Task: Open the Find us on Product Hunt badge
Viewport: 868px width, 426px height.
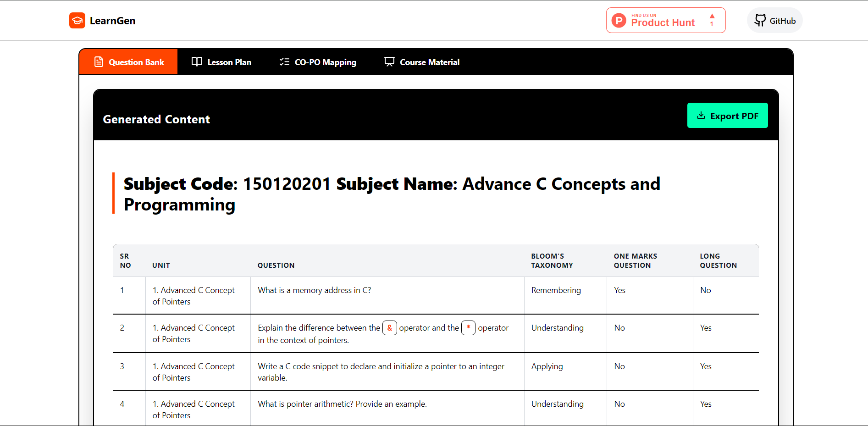Action: coord(666,20)
